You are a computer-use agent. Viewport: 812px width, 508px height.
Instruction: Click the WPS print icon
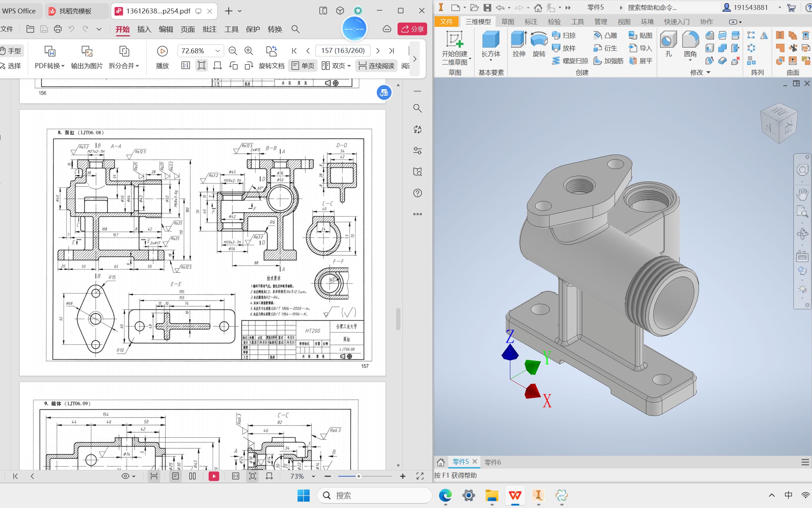(x=58, y=29)
